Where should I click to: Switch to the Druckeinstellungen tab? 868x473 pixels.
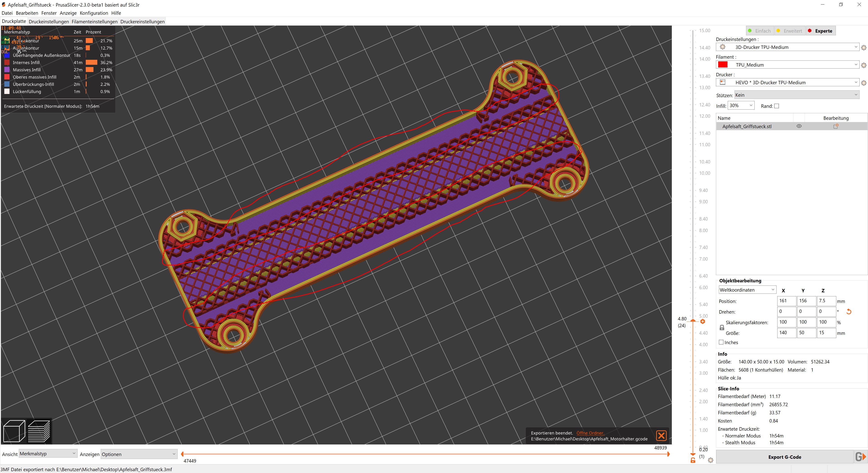[x=49, y=22]
